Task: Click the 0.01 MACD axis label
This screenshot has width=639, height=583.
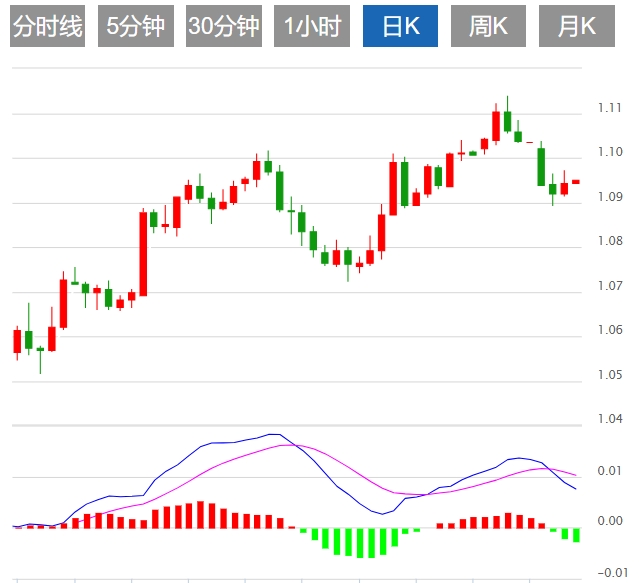Action: [610, 471]
